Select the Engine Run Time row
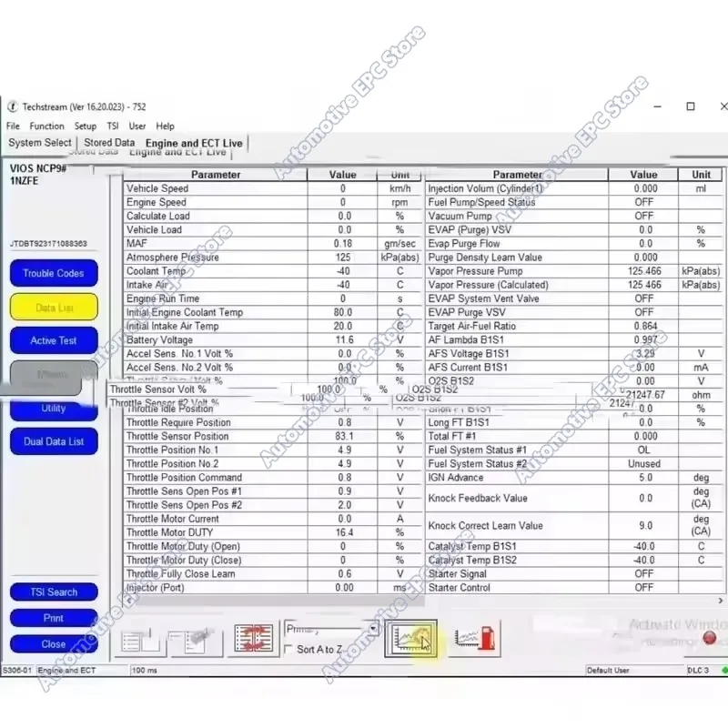728x728 pixels. pos(272,298)
